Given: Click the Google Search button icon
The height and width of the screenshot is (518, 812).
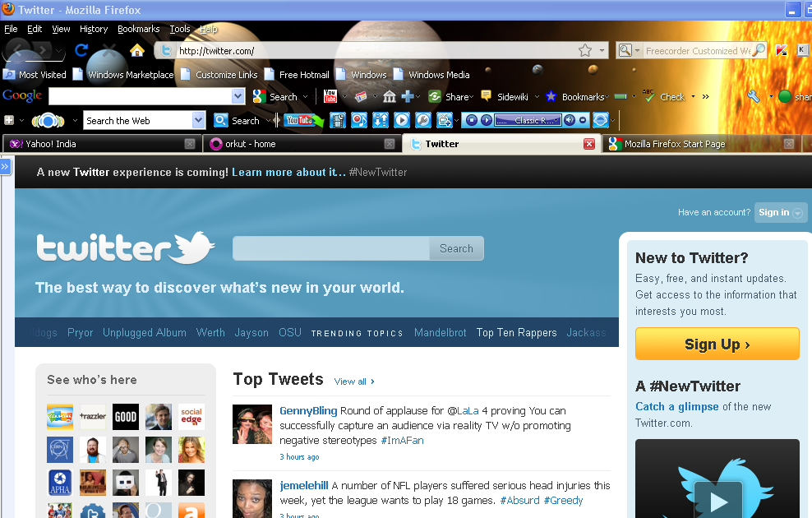Looking at the screenshot, I should pos(260,96).
